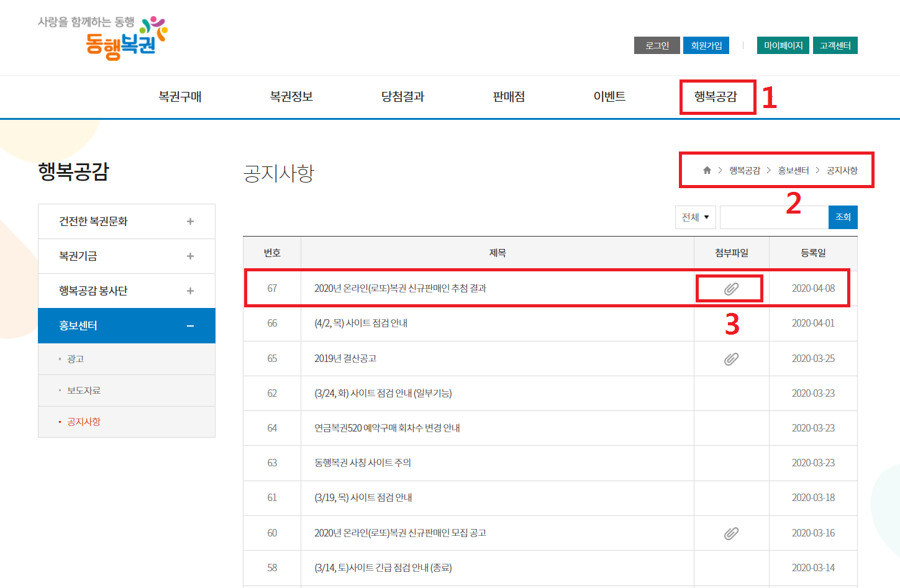
Task: Open notice 2020년 온라인(로또)복권 신규판매인 모집 공고
Action: [400, 533]
